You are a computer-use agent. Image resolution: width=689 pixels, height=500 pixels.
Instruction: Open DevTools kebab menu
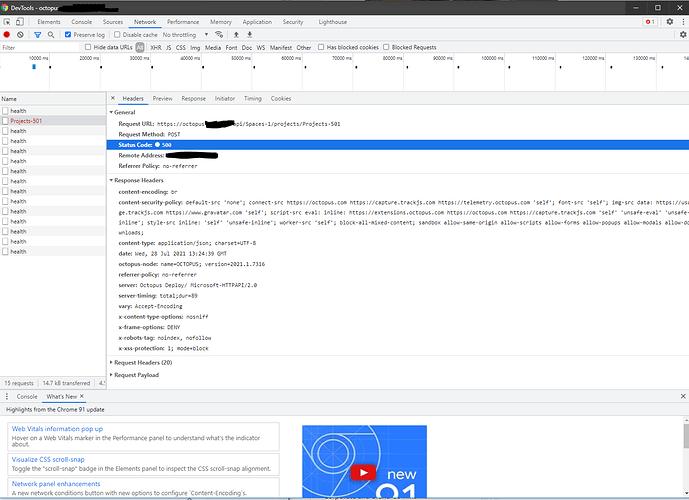[683, 22]
